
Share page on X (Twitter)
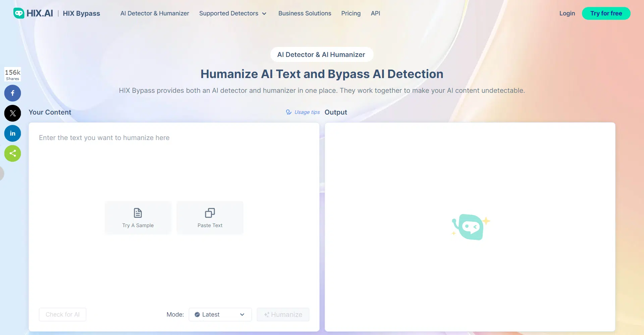click(12, 113)
